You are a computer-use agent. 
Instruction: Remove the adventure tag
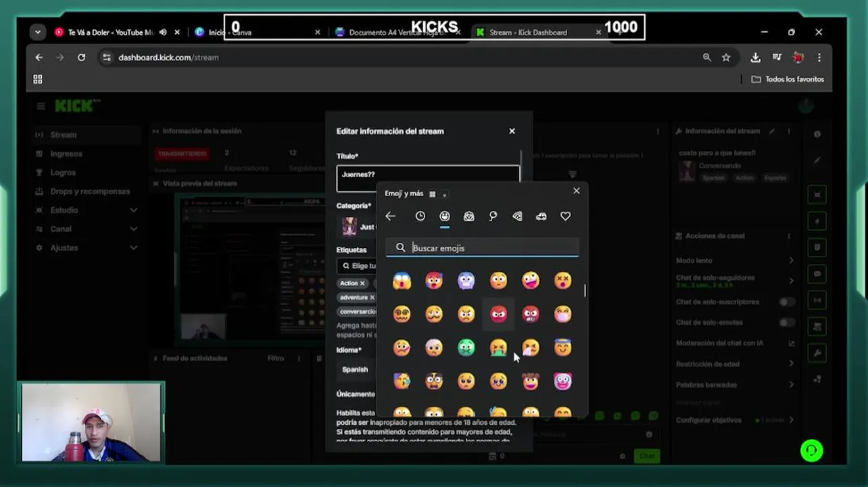(372, 298)
